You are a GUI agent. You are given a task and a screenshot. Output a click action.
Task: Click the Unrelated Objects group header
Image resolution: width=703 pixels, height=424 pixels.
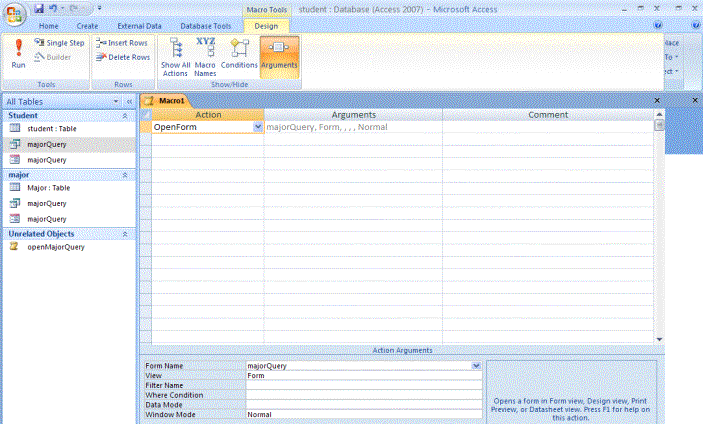(x=69, y=234)
